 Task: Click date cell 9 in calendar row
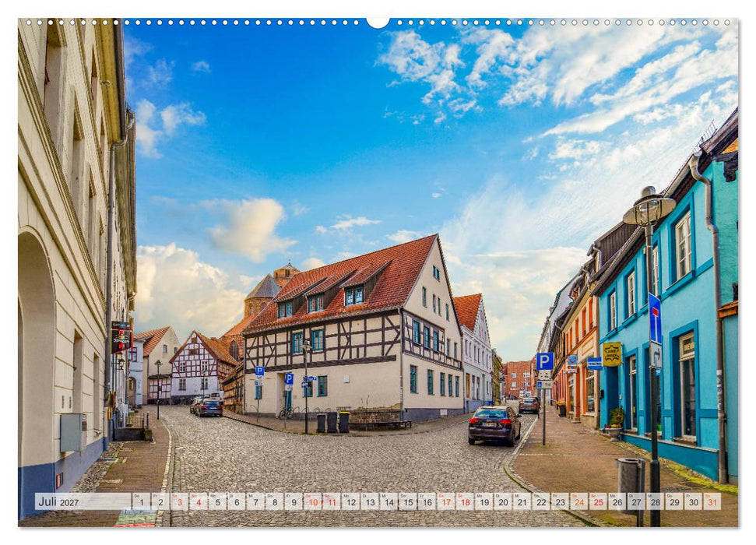point(294,501)
